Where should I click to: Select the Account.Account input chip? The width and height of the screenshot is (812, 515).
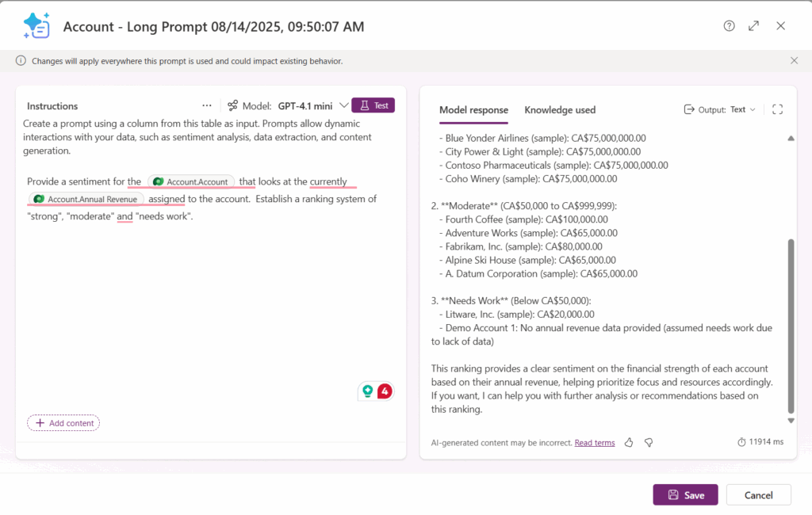pyautogui.click(x=191, y=181)
